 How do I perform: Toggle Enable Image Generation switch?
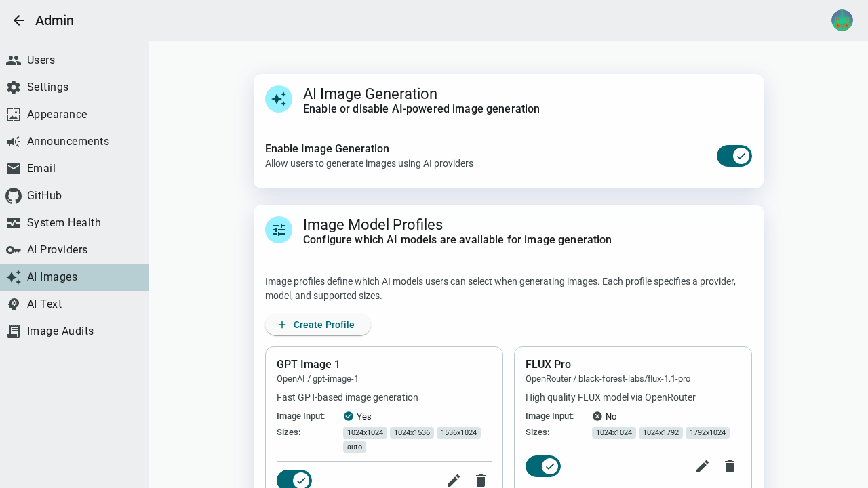[734, 156]
